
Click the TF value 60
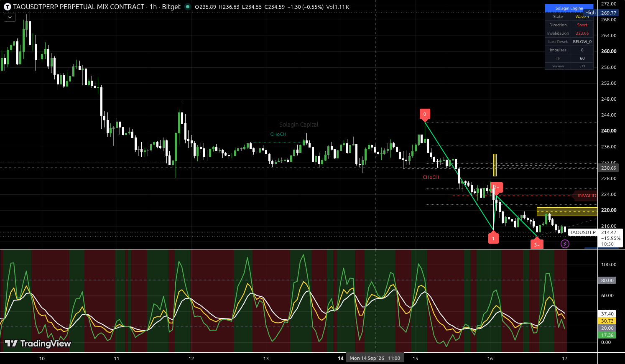pyautogui.click(x=582, y=59)
